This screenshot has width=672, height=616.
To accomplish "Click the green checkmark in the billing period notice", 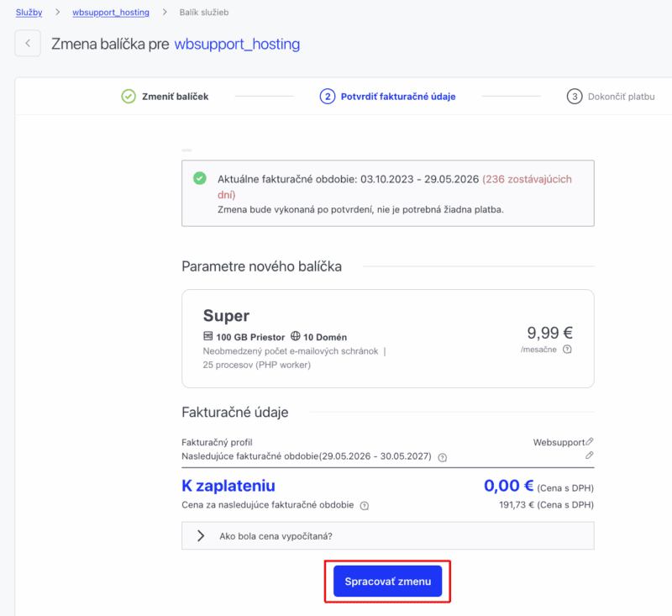I will point(199,178).
